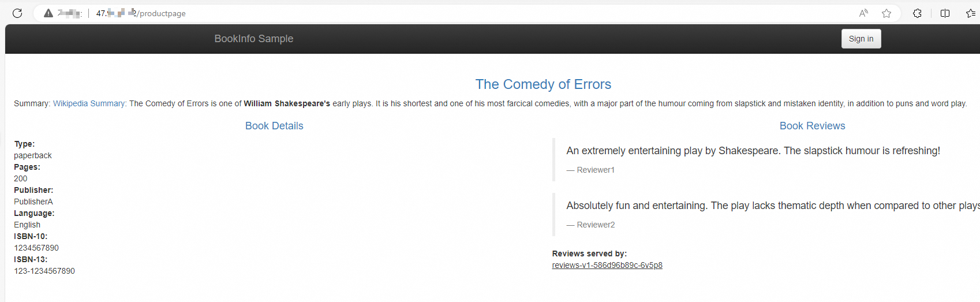Open the browser Extensions puzzle icon
The width and height of the screenshot is (980, 302).
pyautogui.click(x=917, y=13)
